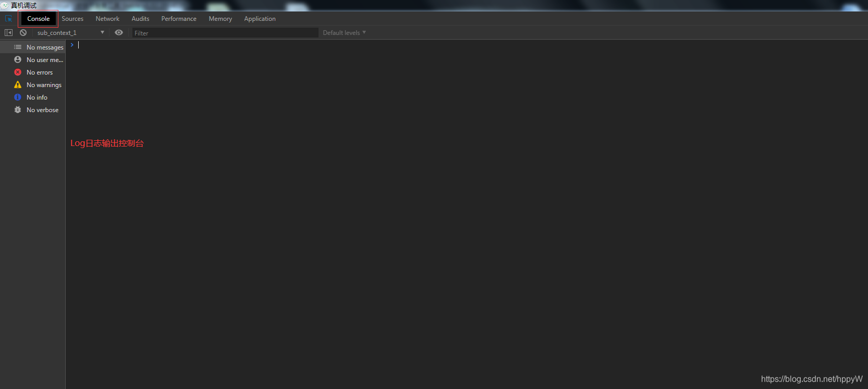The height and width of the screenshot is (389, 868).
Task: Toggle the live expression eye icon
Action: [119, 33]
